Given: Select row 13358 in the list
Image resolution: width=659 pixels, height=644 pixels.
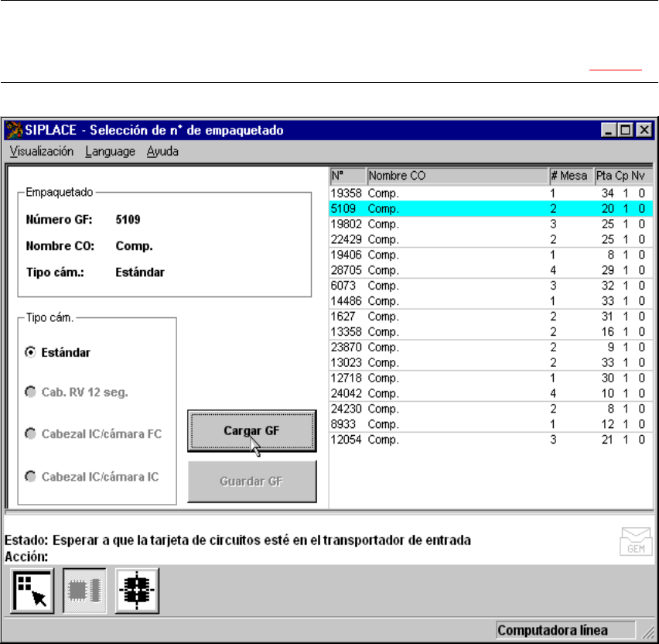Looking at the screenshot, I should pos(491,332).
